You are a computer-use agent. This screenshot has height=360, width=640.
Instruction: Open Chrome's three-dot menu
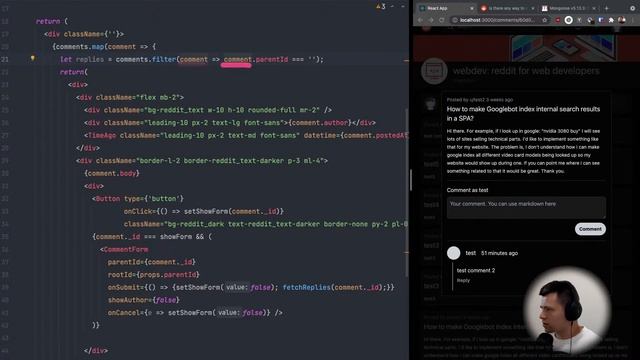633,20
